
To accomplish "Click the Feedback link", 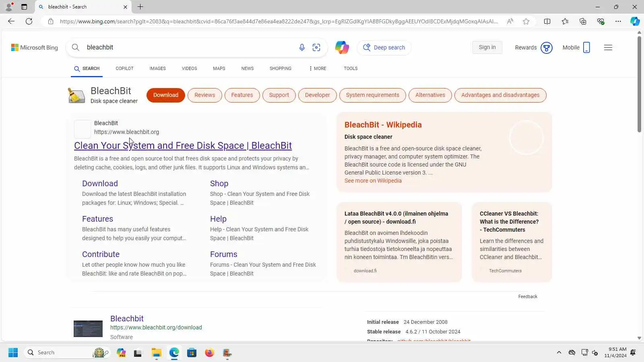I will point(528,296).
